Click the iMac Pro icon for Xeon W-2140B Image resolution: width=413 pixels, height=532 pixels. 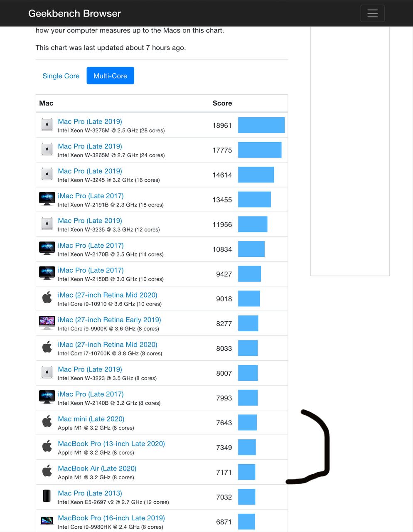47,397
